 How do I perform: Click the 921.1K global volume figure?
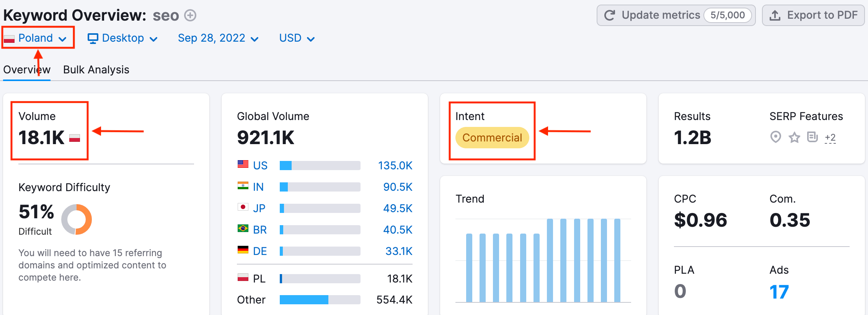266,138
